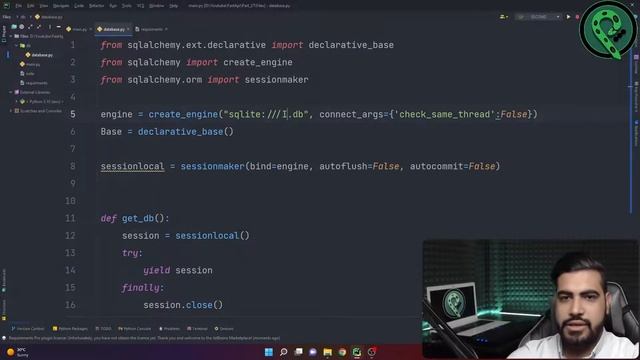
Task: Open the Problems tool window
Action: [169, 329]
